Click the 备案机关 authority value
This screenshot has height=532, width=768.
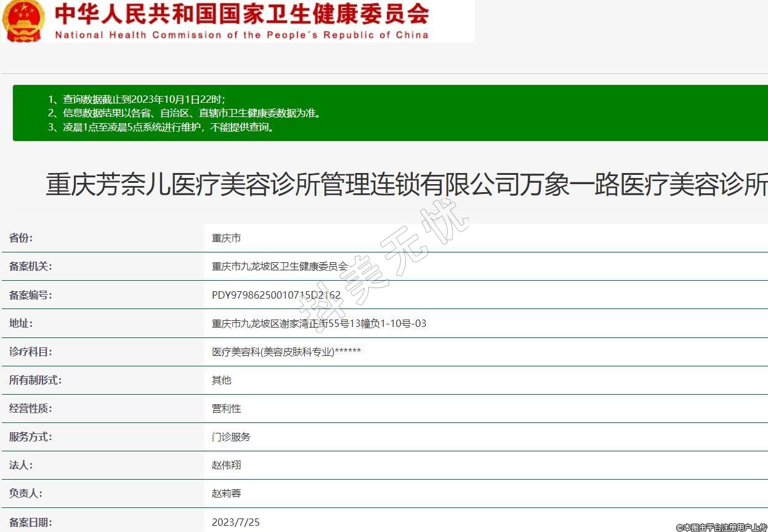pyautogui.click(x=280, y=267)
